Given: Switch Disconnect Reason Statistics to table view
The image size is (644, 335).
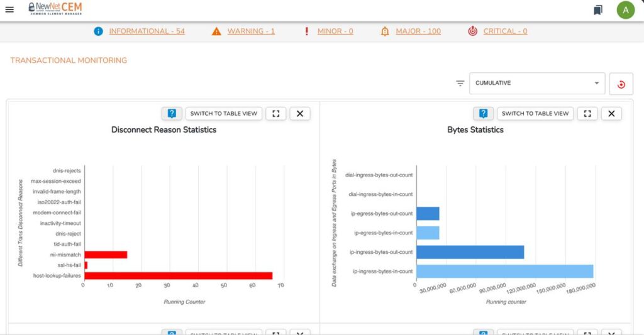Looking at the screenshot, I should point(224,114).
